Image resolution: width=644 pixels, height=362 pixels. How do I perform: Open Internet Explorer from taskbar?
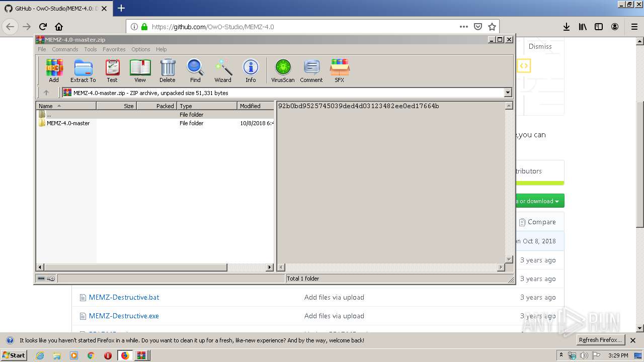point(40,355)
